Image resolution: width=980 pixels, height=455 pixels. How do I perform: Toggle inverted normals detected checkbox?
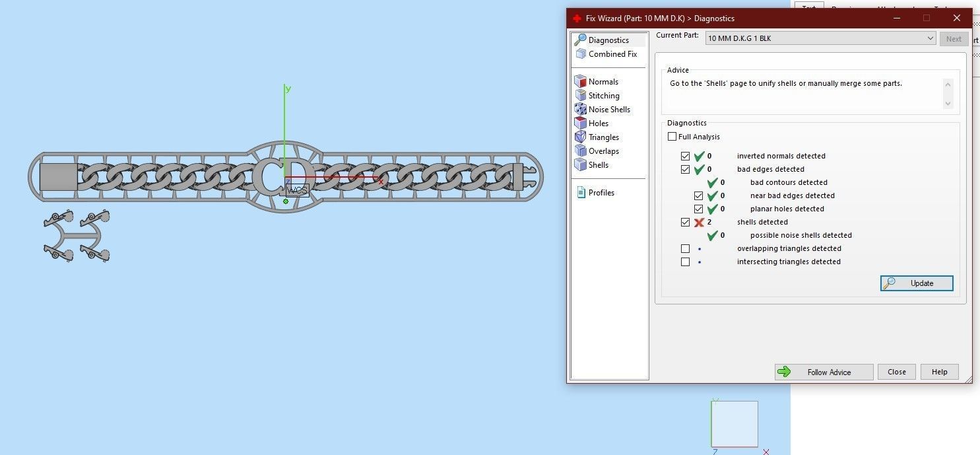[x=685, y=157]
